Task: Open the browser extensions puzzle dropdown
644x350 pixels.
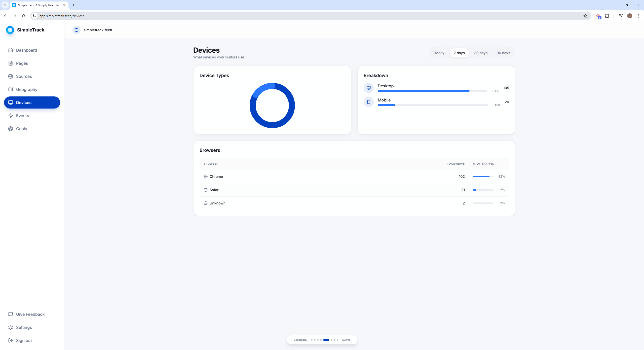Action: pos(607,16)
